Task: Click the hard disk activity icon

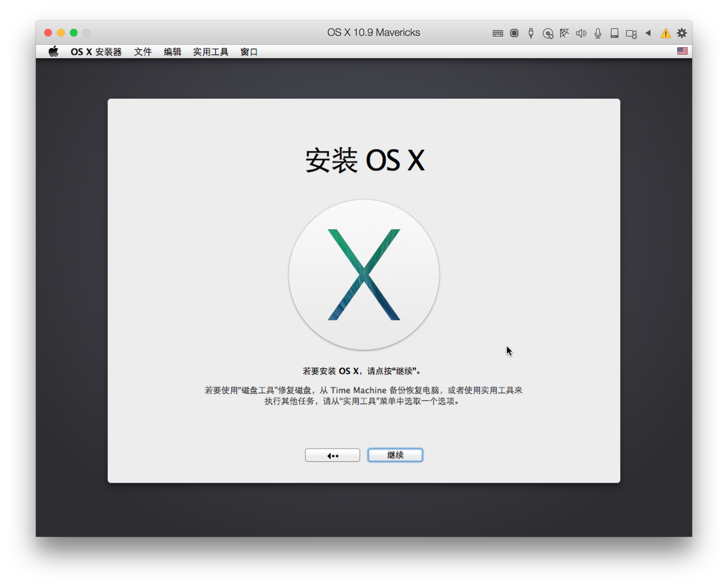Action: [614, 33]
